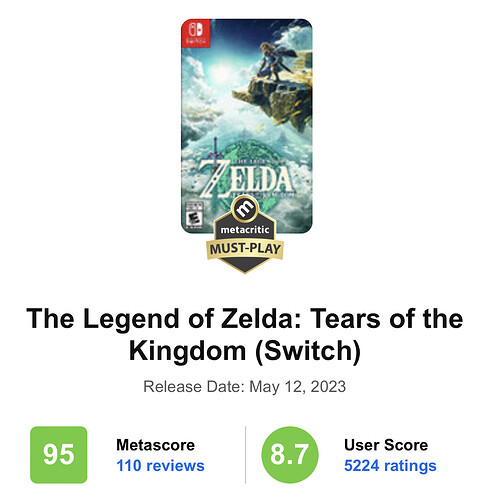Open the 5224 ratings link

390,466
